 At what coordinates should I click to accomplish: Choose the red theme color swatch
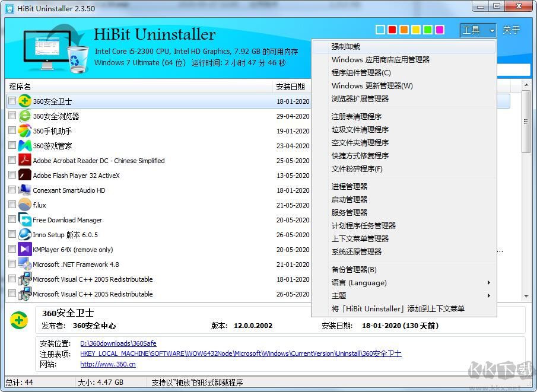tap(392, 30)
